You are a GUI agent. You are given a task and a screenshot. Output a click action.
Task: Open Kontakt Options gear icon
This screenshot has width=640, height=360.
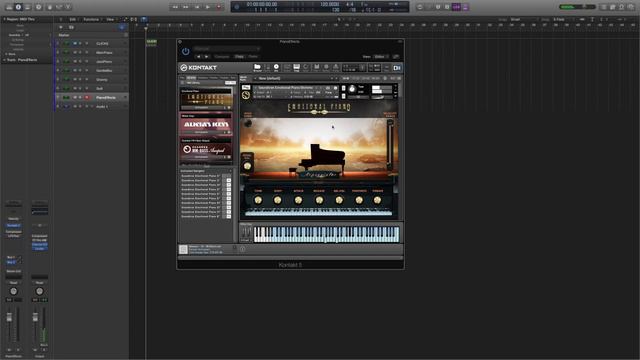click(x=326, y=67)
